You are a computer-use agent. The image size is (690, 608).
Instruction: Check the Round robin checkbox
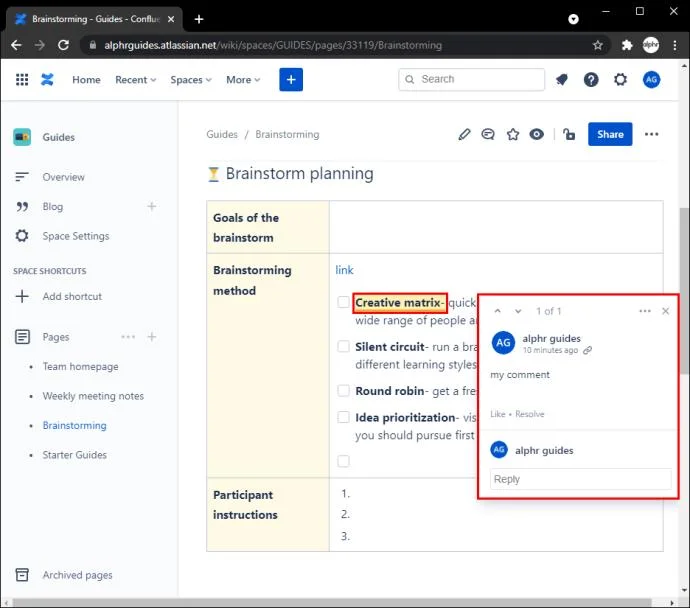(343, 390)
